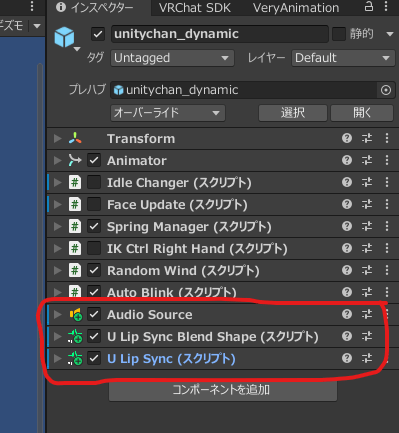The width and height of the screenshot is (399, 433).
Task: Open the static flags dropdown arrow
Action: pyautogui.click(x=390, y=34)
